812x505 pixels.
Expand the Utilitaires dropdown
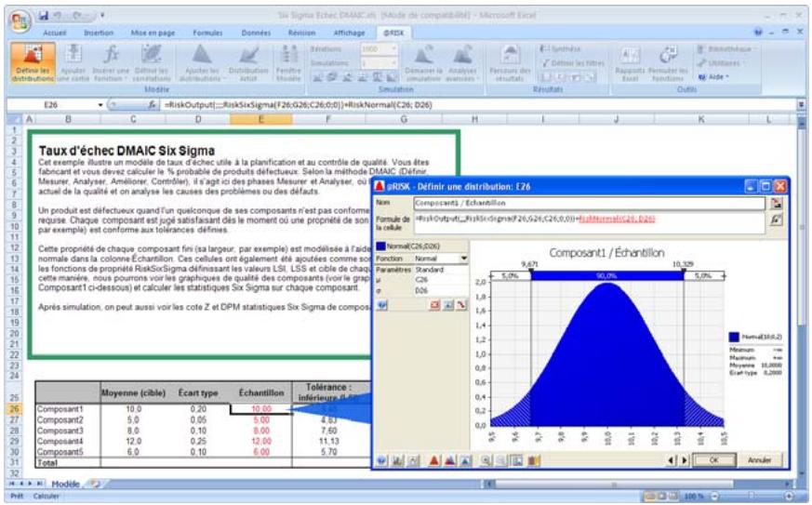(719, 62)
